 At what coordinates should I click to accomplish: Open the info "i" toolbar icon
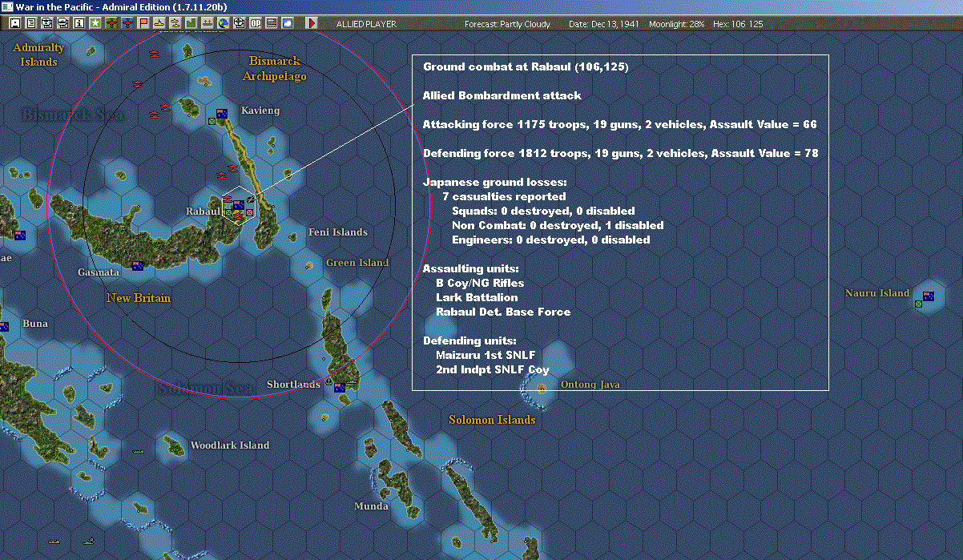click(79, 24)
